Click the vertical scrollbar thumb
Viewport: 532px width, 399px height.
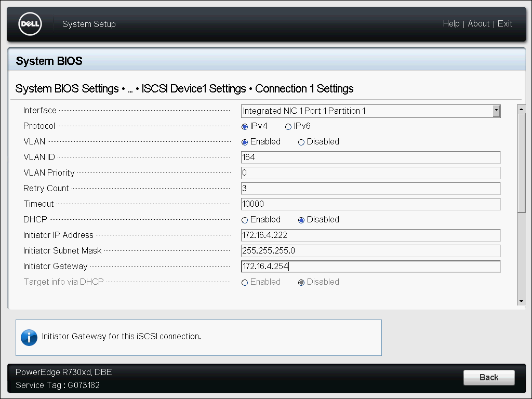click(x=521, y=162)
